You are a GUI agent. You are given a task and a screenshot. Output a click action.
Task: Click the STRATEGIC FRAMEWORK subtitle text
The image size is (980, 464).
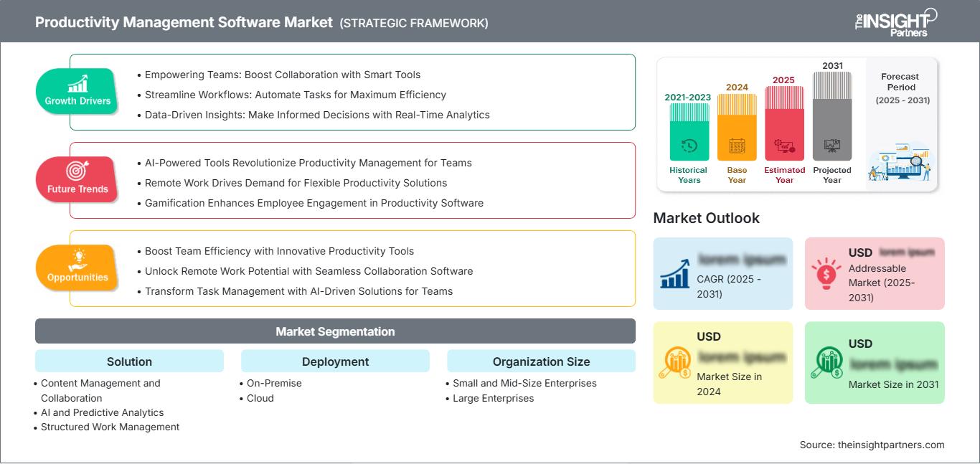[414, 23]
